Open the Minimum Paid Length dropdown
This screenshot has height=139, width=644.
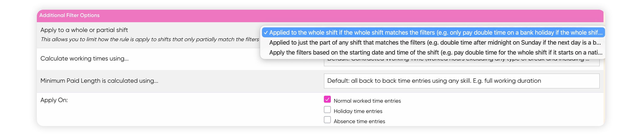[461, 81]
